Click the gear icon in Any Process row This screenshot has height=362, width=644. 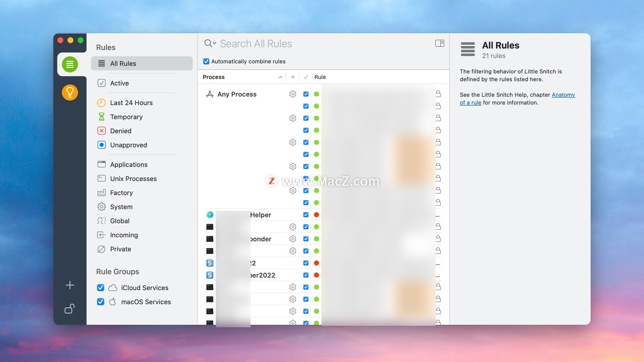coord(292,94)
